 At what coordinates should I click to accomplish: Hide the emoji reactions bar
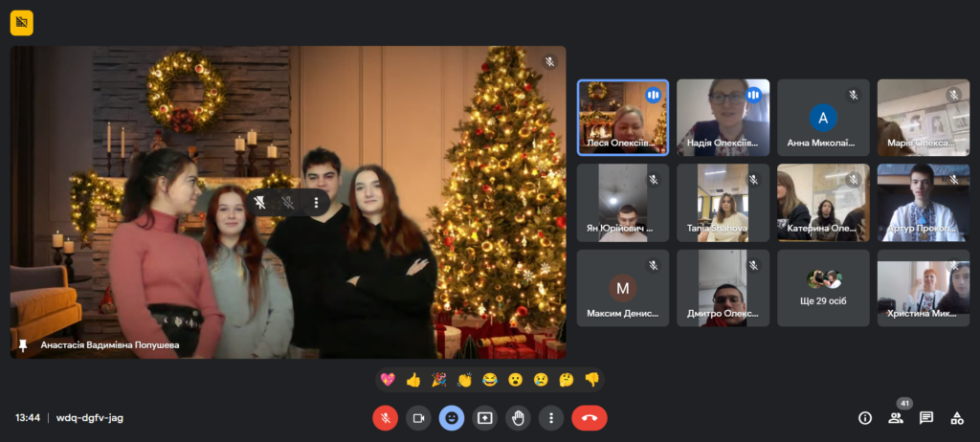point(452,418)
